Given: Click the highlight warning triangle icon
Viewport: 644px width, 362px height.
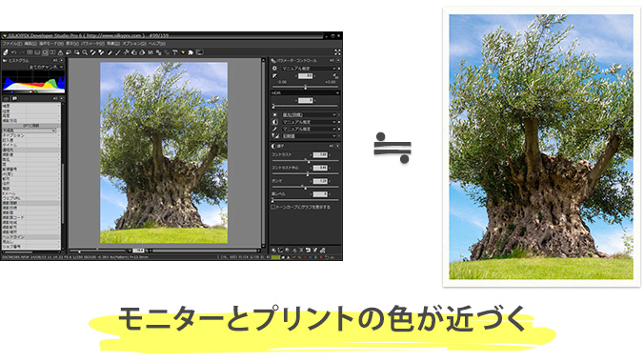Looking at the screenshot, I should (61, 52).
